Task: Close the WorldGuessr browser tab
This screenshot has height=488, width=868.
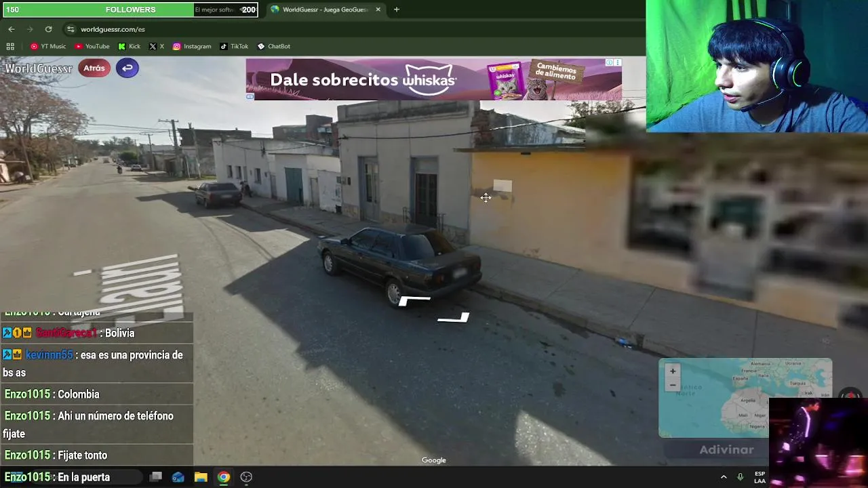Action: 378,9
